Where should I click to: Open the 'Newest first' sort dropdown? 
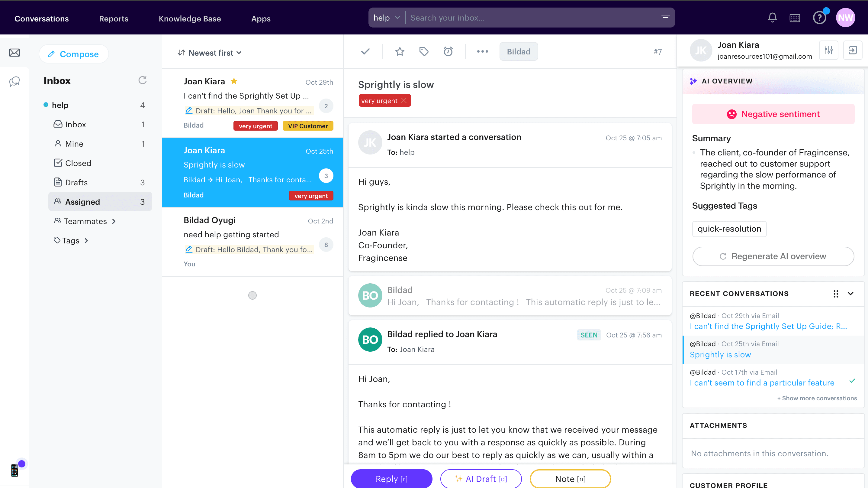210,53
